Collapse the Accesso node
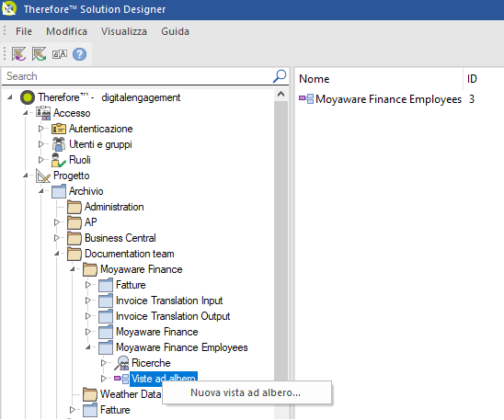 pos(26,113)
